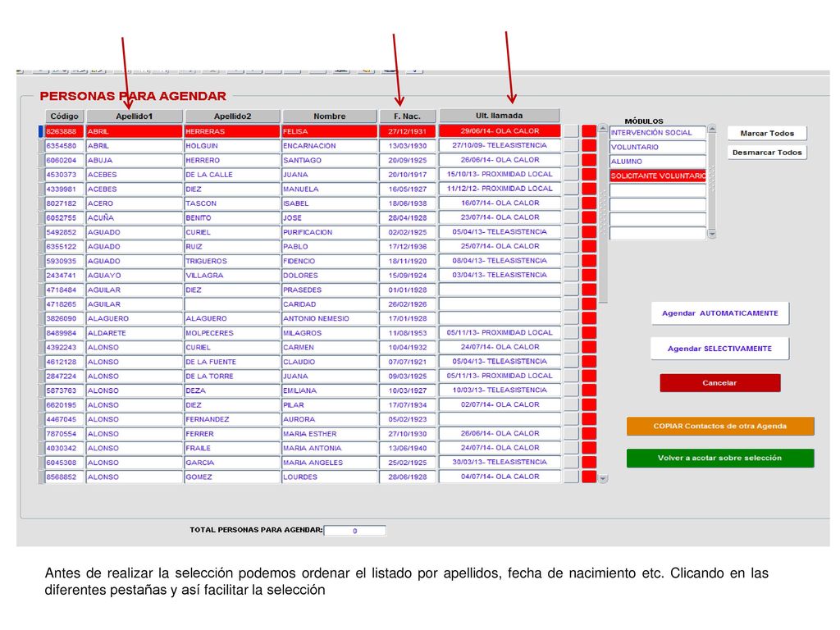Click the name cell PRASEDES
The image size is (840, 630).
[330, 290]
